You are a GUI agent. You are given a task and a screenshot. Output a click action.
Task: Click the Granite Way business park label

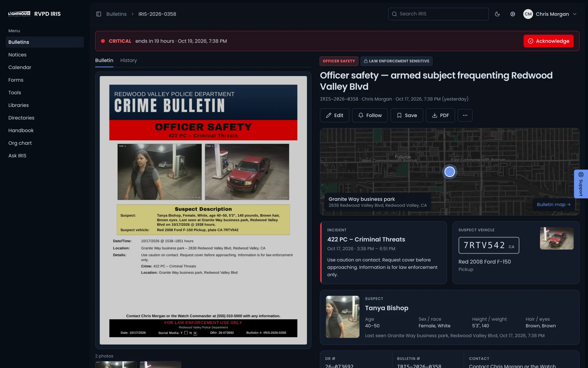coord(362,199)
